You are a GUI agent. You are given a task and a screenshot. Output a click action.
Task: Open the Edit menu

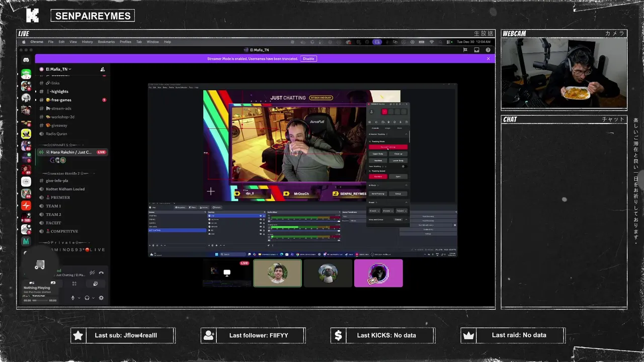click(61, 42)
